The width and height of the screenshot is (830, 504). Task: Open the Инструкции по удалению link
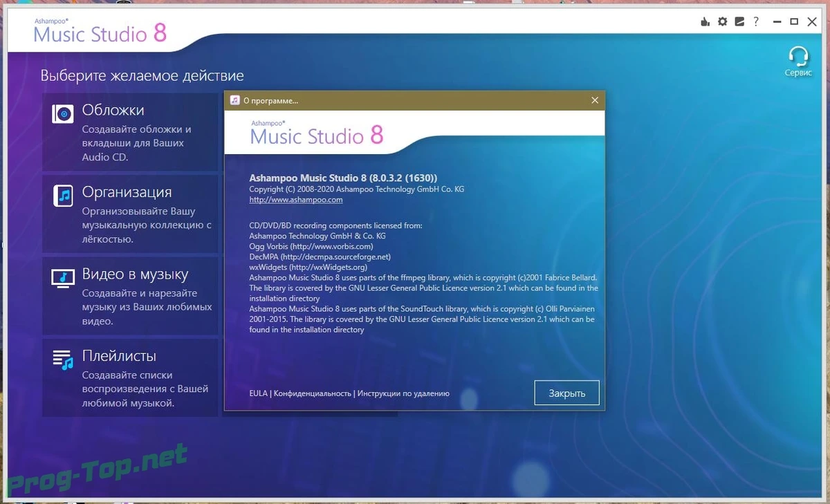[403, 393]
